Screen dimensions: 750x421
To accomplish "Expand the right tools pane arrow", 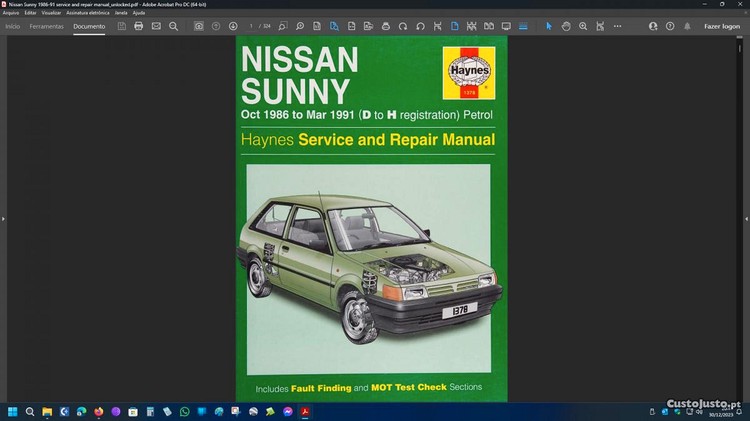I will point(746,217).
